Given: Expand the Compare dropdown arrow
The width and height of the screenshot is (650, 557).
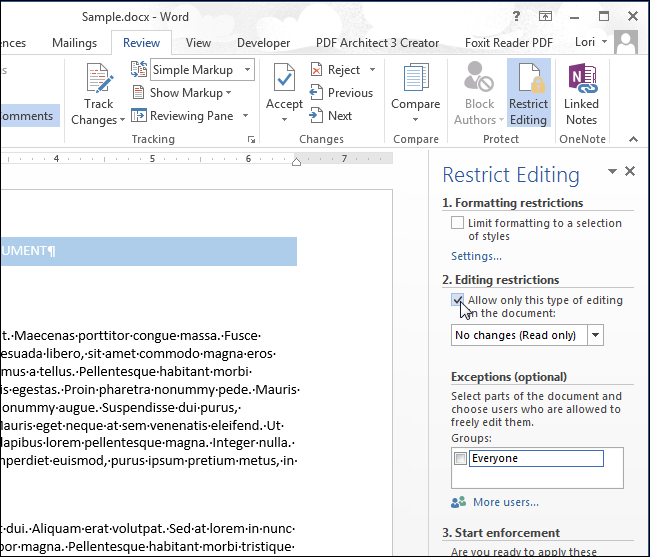Looking at the screenshot, I should (415, 119).
